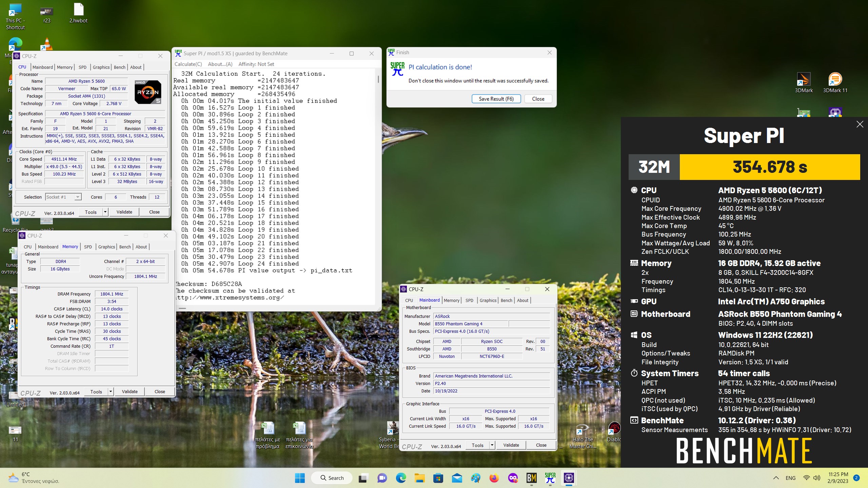The image size is (868, 488).
Task: Click Close in the Finish dialog
Action: coord(538,99)
